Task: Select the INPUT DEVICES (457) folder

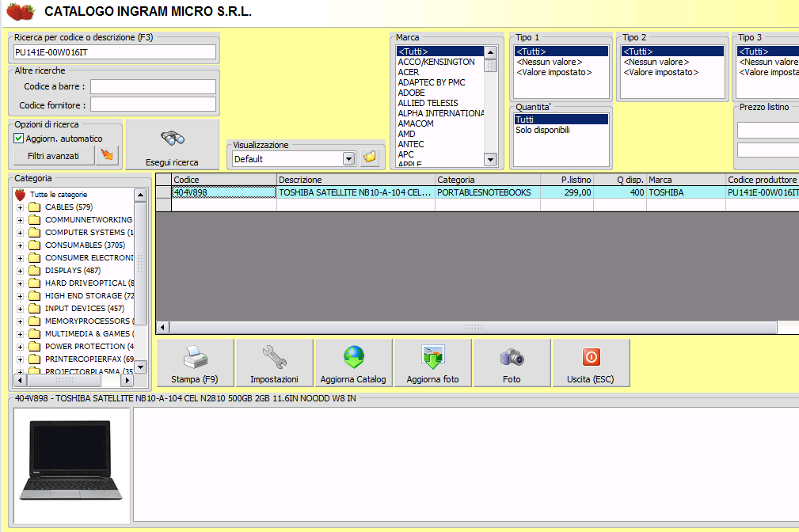Action: (77, 308)
